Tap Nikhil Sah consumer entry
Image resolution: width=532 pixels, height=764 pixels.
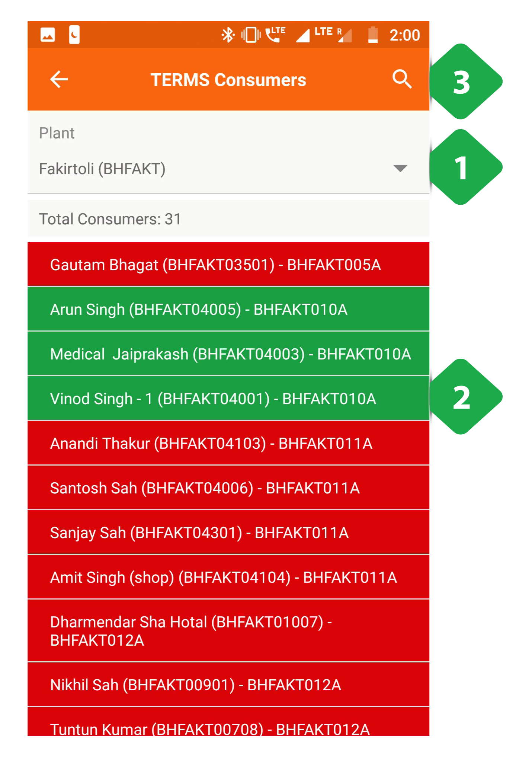pyautogui.click(x=228, y=685)
